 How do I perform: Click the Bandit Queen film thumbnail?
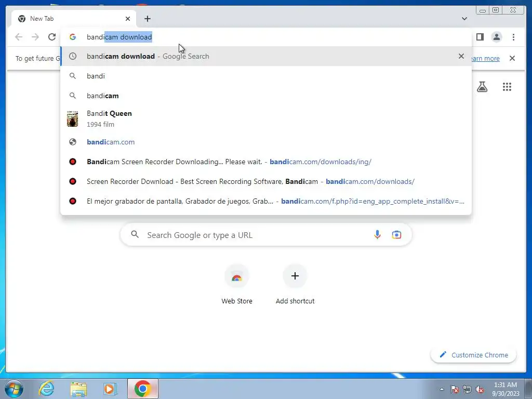coord(72,119)
